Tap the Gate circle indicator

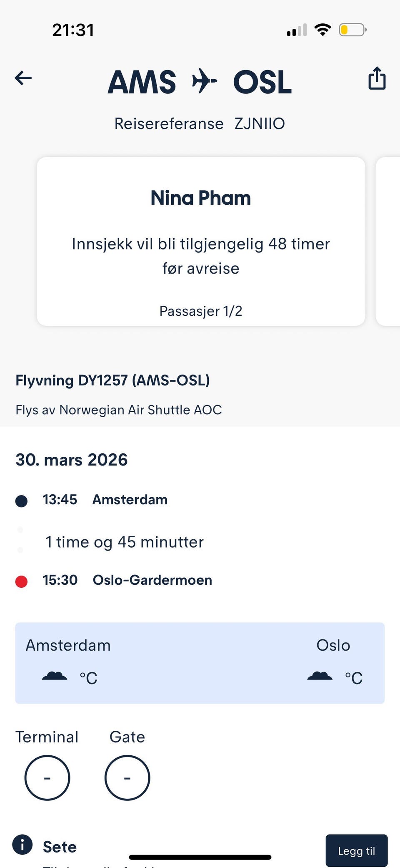127,777
